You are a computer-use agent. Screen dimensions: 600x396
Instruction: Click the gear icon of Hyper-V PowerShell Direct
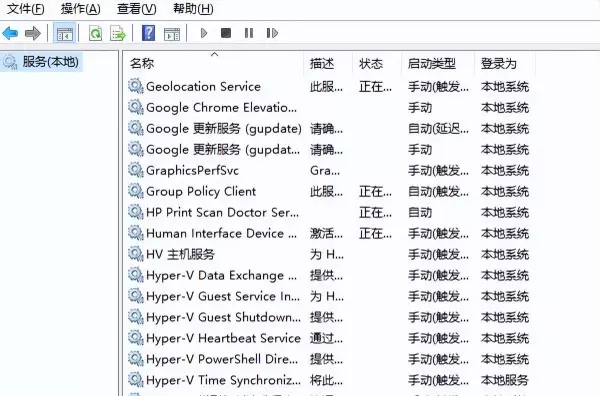[135, 359]
